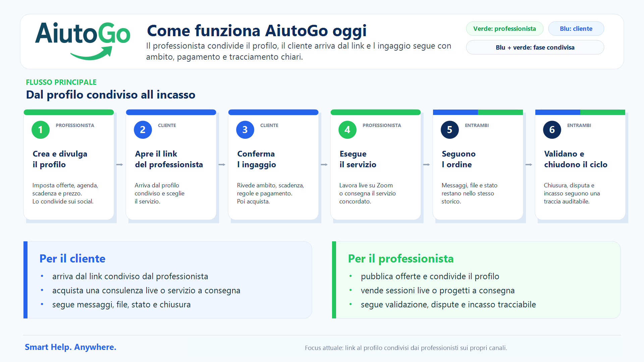This screenshot has height=362, width=644.
Task: Click the CLIENTE label in step 2 card
Action: (167, 125)
